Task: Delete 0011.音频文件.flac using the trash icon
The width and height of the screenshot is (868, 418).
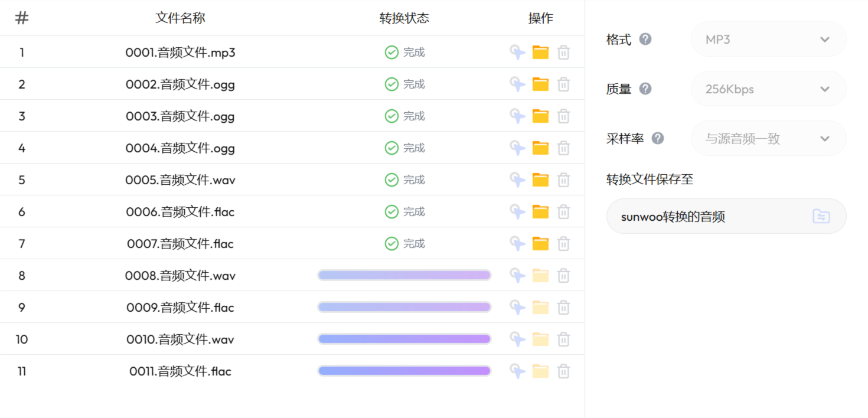Action: [563, 371]
